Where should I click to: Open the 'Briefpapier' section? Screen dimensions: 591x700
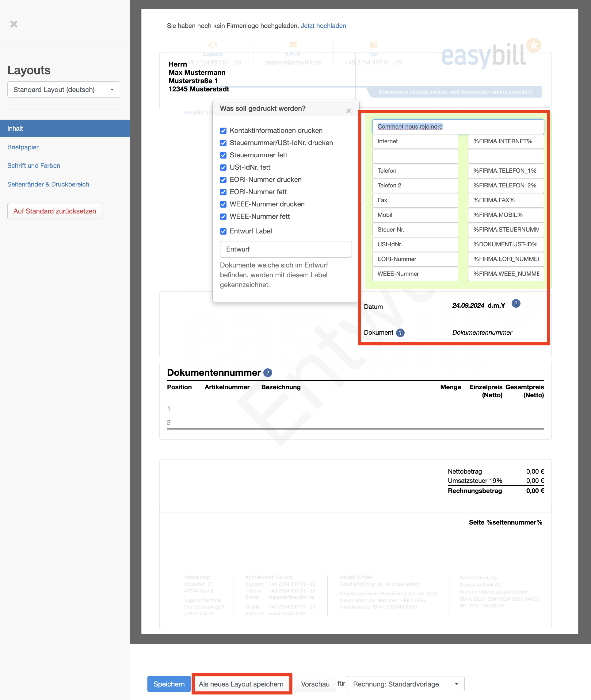pos(23,147)
